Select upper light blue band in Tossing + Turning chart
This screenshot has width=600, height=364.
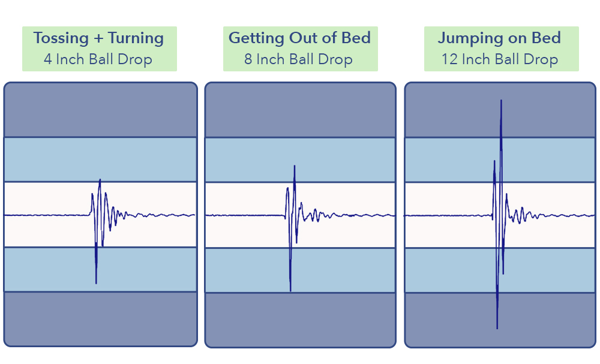pos(48,160)
